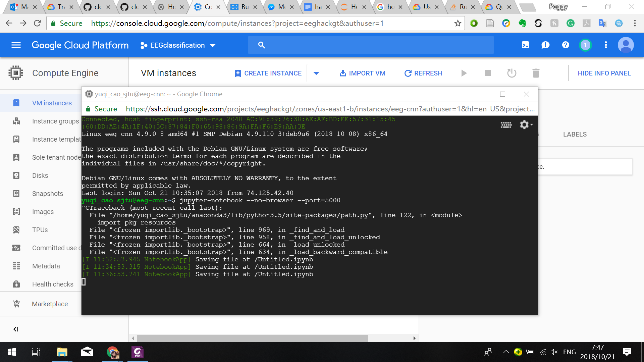Open the EEGclassification project selector
This screenshot has width=644, height=362.
(178, 45)
